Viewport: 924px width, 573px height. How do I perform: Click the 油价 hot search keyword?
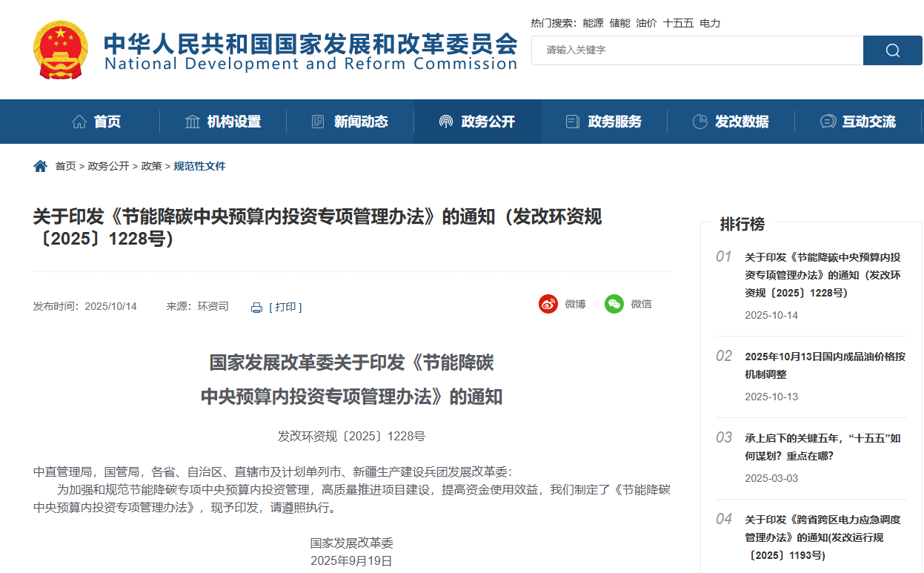(x=648, y=23)
